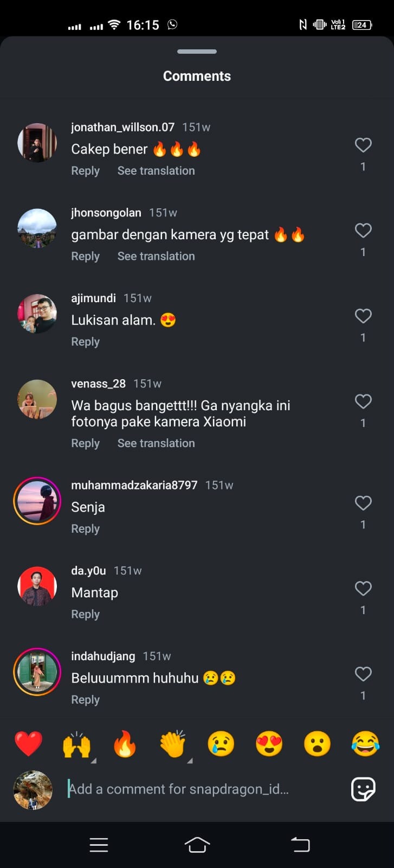Image resolution: width=394 pixels, height=868 pixels.
Task: Tap the drag handle atop the Comments sheet
Action: pos(197,52)
